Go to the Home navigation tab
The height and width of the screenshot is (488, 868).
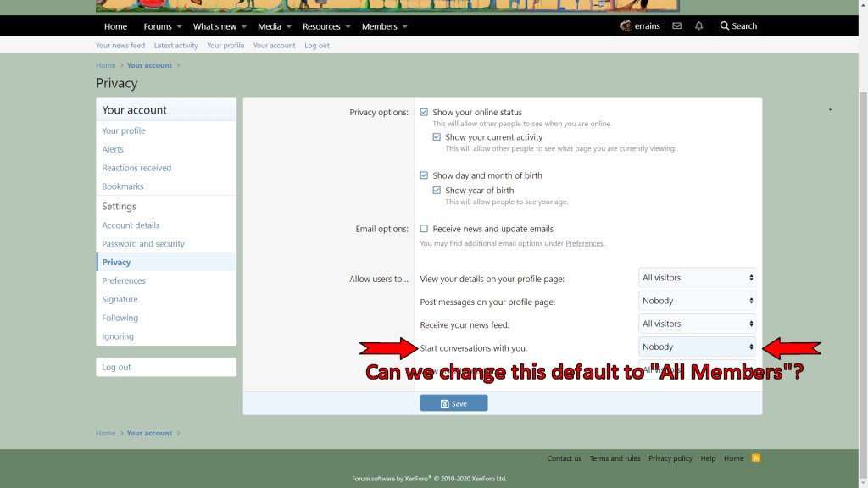[115, 27]
